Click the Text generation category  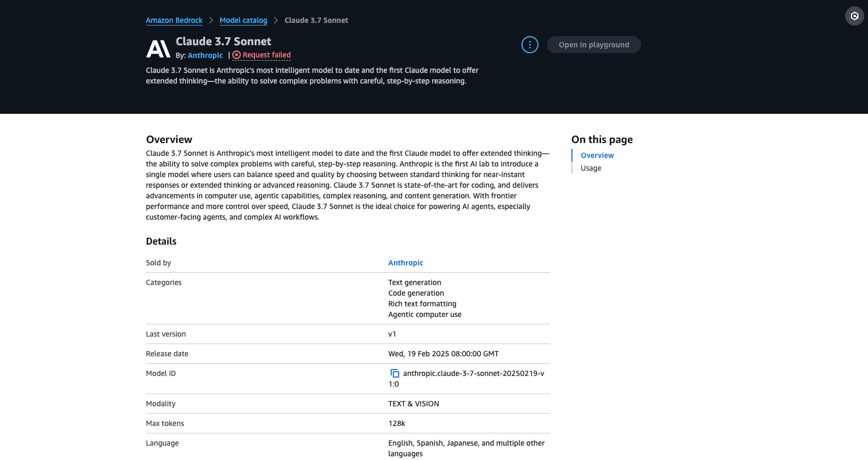pos(415,282)
